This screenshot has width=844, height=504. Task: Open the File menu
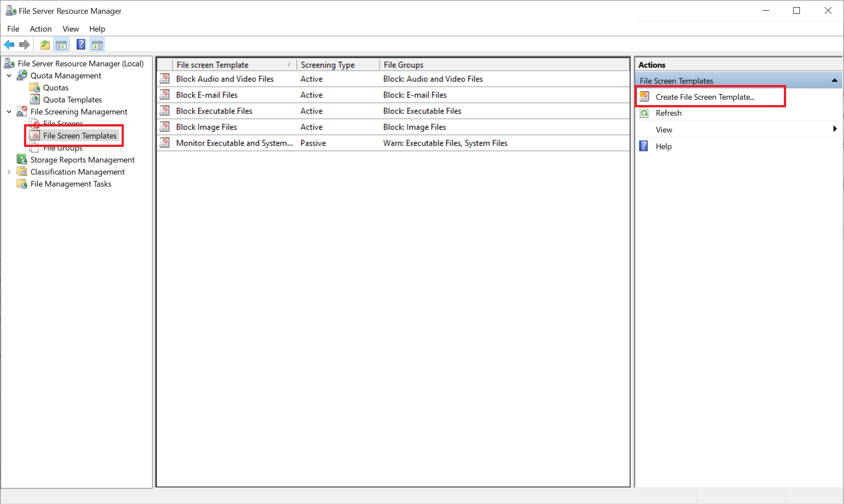13,28
